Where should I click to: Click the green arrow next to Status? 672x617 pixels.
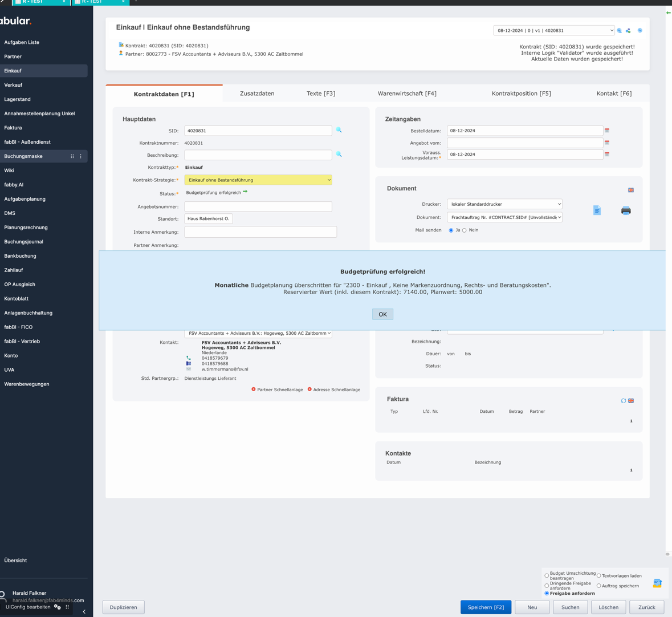(245, 192)
